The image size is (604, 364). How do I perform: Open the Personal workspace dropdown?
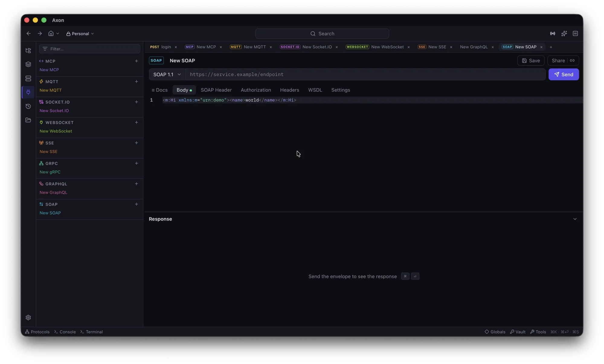[x=80, y=34]
